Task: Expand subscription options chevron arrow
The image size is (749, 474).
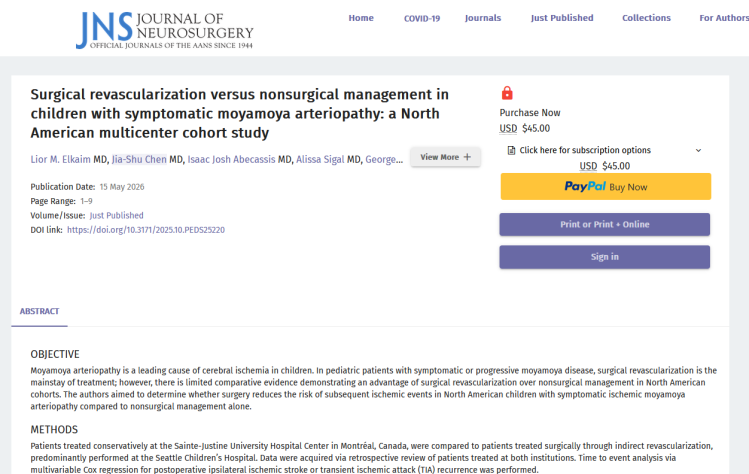Action: coord(698,151)
